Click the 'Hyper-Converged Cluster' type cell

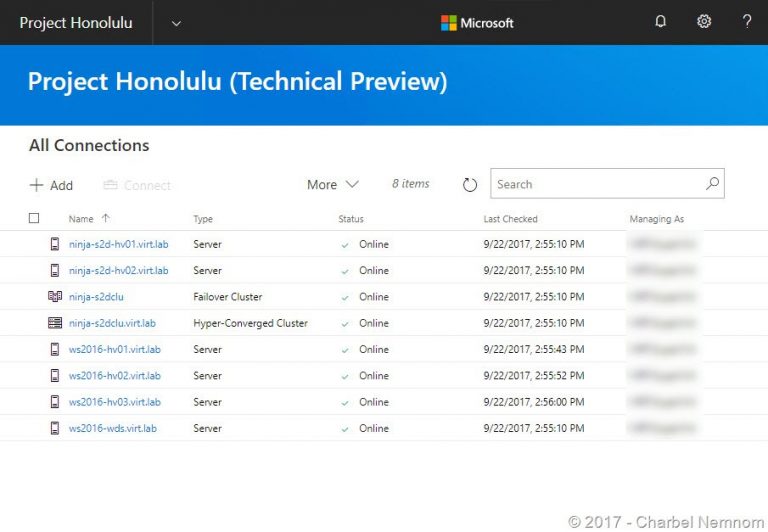click(250, 323)
